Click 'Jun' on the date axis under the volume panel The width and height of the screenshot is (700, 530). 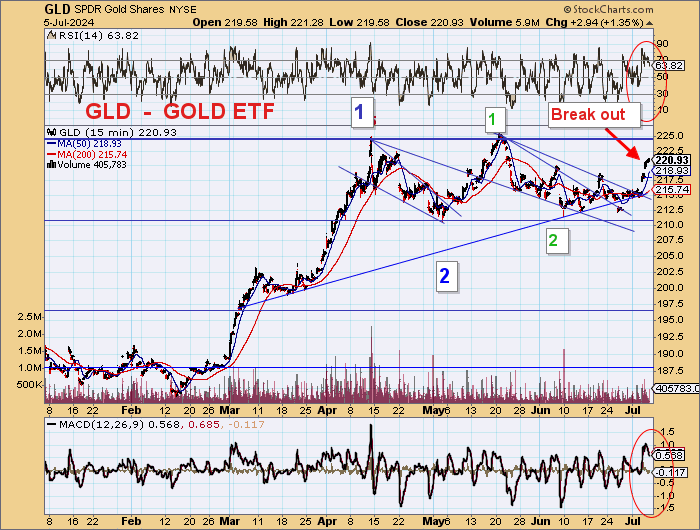coord(540,410)
